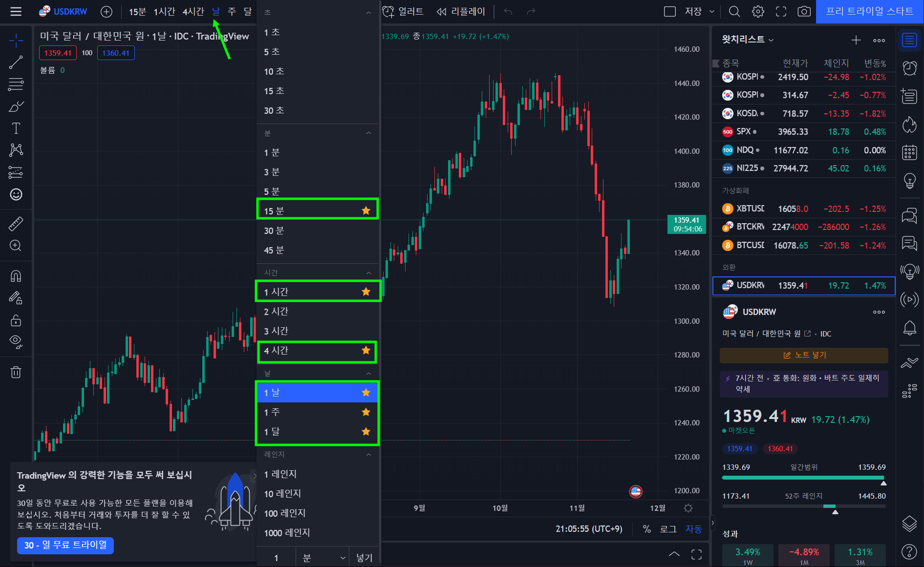
Task: Open the help center question icon
Action: coord(909,552)
